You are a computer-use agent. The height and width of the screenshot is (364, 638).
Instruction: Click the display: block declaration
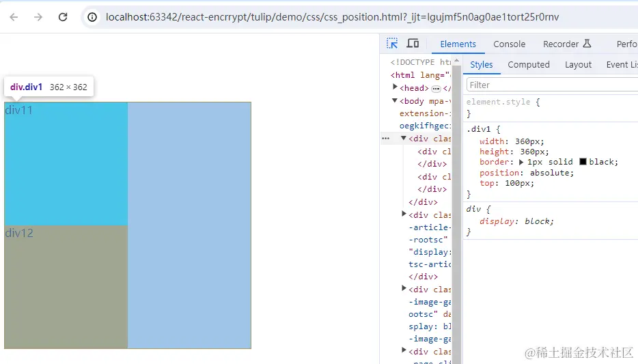point(516,221)
